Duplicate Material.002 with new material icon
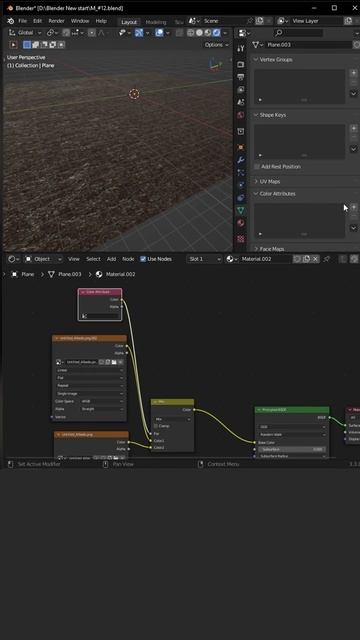This screenshot has height=640, width=360. (306, 259)
